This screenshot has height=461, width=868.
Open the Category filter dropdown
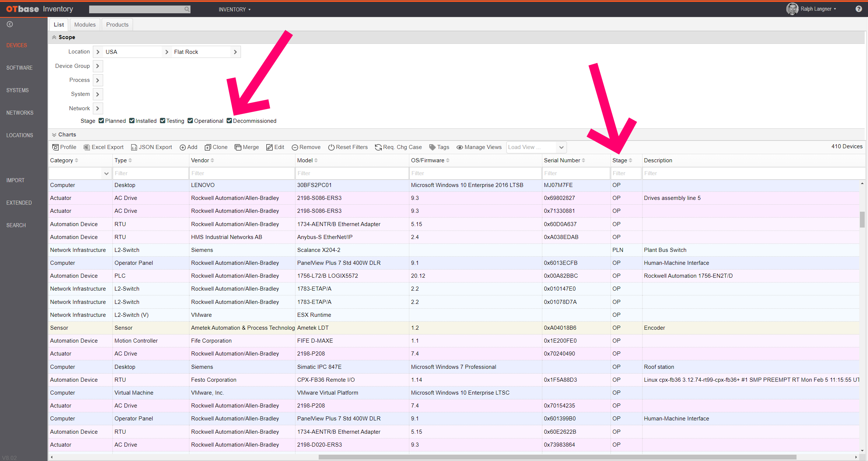point(106,173)
